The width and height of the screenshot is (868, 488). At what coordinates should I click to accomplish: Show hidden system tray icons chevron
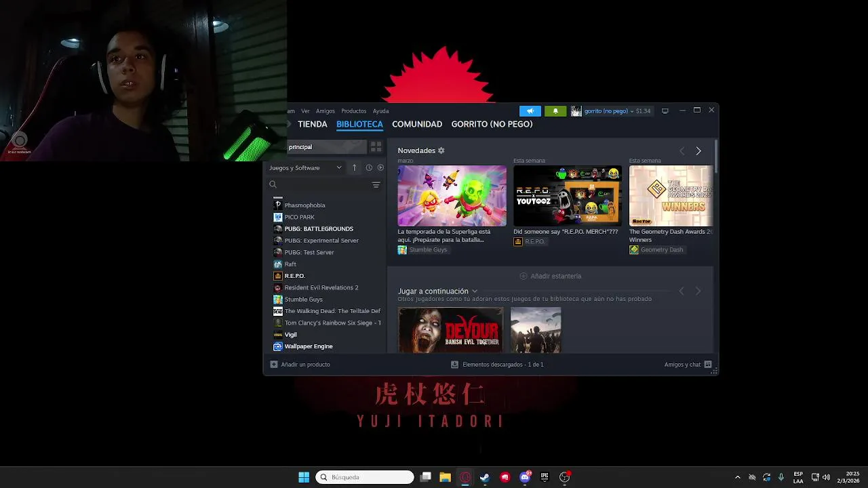pyautogui.click(x=738, y=477)
